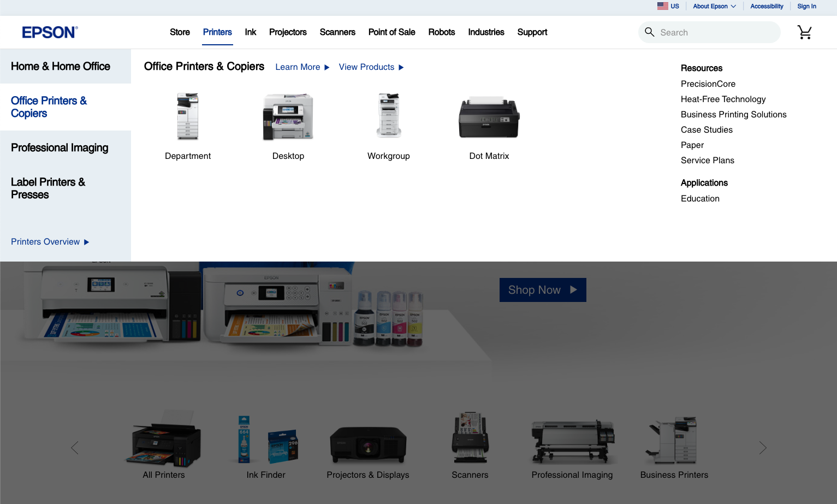Screen dimensions: 837x504
Task: Open PrecisionCore resource link
Action: (x=708, y=84)
